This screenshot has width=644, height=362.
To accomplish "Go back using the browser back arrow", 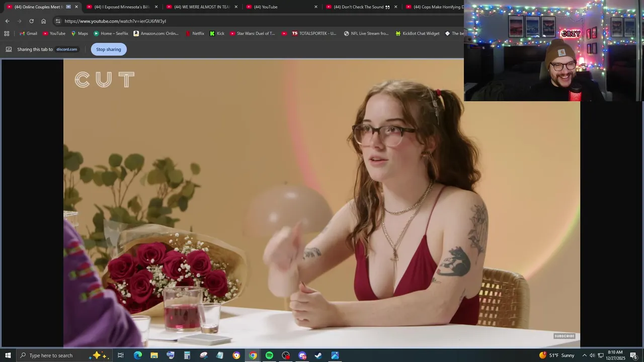I will click(7, 21).
